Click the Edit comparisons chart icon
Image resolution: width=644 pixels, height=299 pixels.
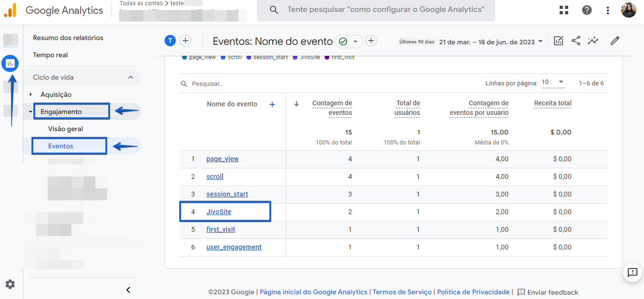click(x=558, y=41)
